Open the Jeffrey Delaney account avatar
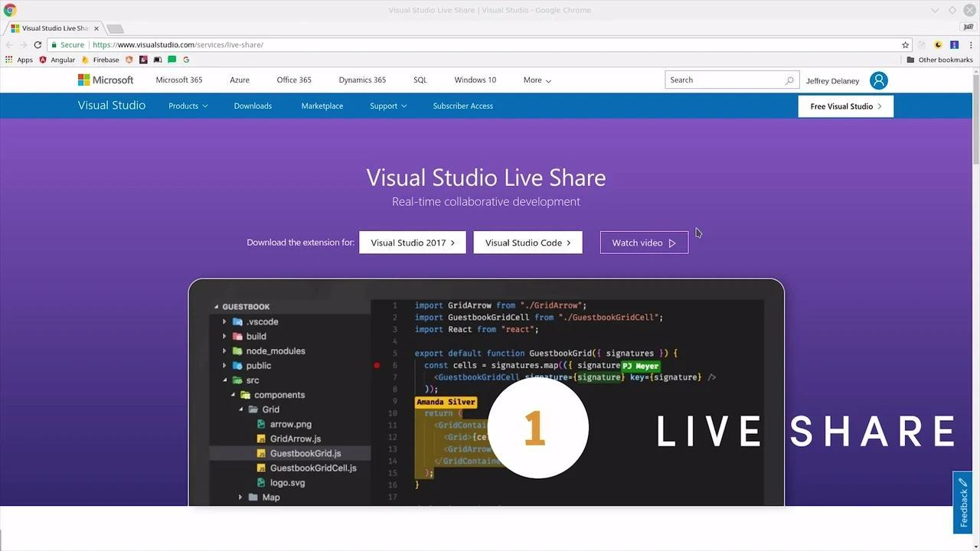The image size is (980, 551). tap(879, 80)
